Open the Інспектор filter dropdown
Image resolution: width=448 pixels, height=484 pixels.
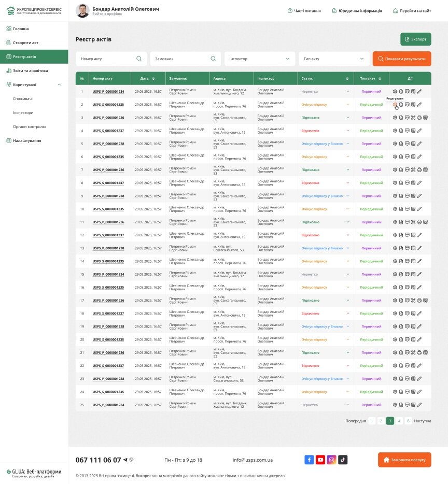point(260,59)
